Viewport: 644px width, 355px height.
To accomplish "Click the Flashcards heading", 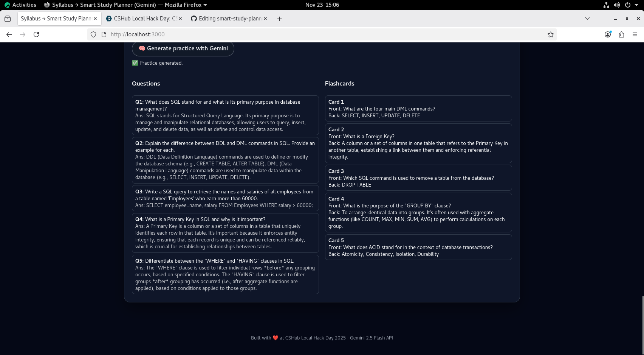I will click(x=340, y=84).
